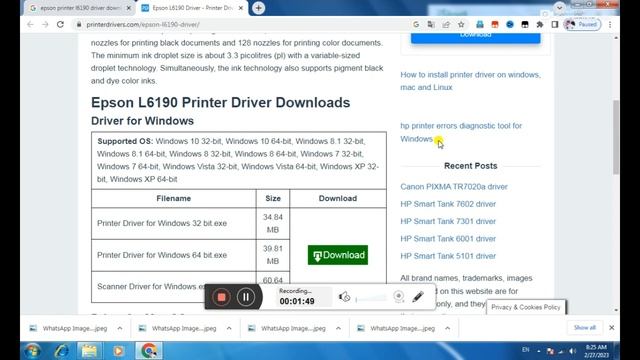Click the 34.84 MB size cell
Image resolution: width=640 pixels, height=360 pixels.
(x=273, y=223)
